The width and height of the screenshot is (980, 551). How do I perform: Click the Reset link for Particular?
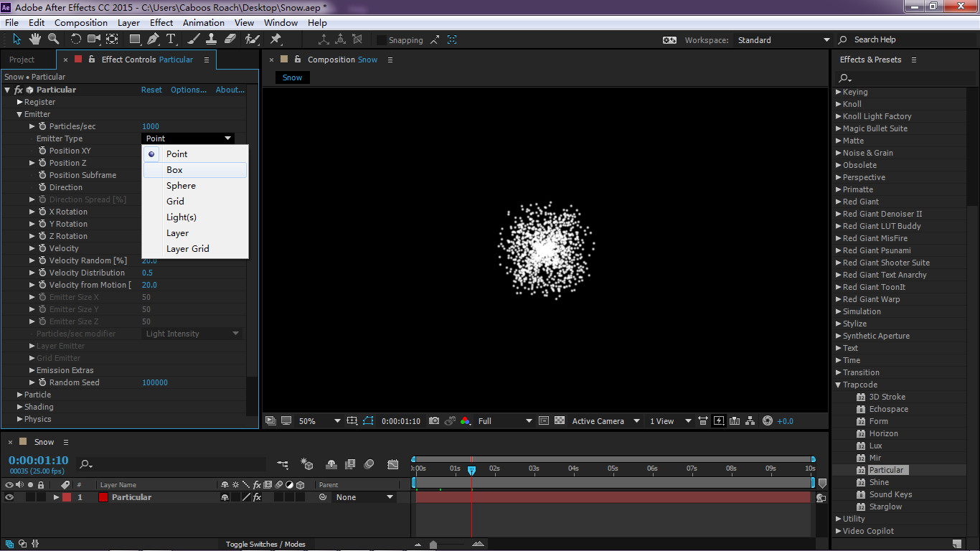[151, 90]
